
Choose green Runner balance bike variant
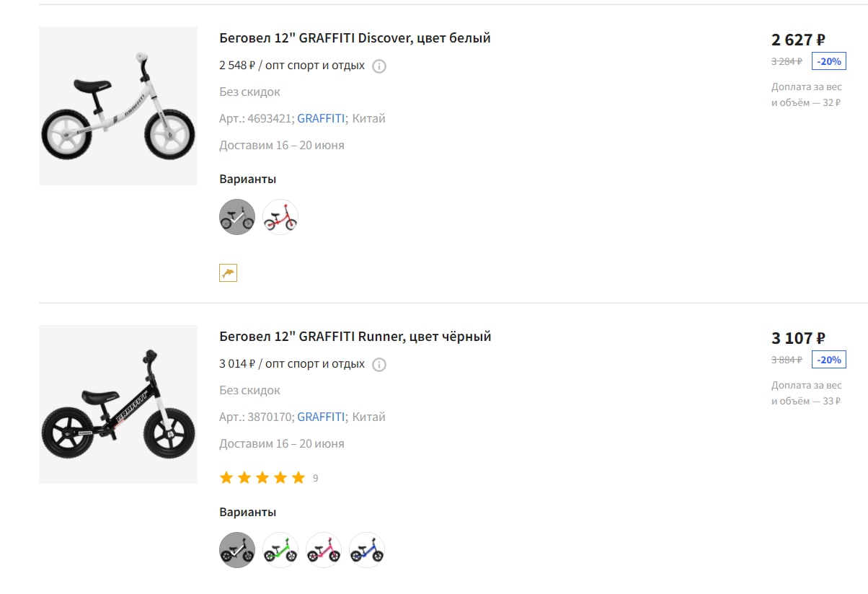click(280, 550)
